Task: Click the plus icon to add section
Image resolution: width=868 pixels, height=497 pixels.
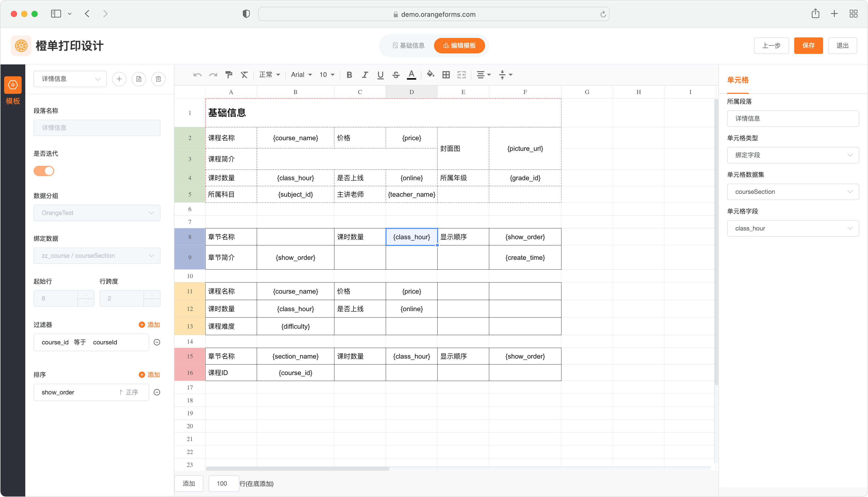Action: pyautogui.click(x=119, y=79)
